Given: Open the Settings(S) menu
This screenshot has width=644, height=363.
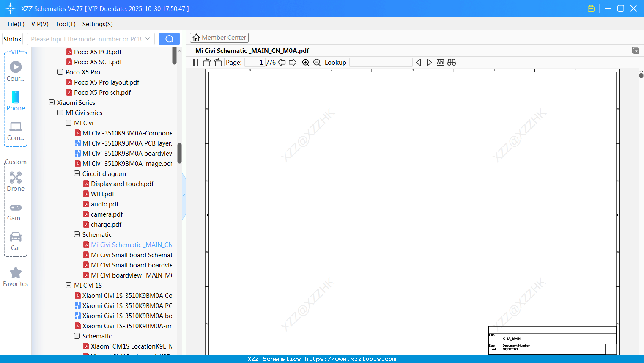Looking at the screenshot, I should point(98,24).
